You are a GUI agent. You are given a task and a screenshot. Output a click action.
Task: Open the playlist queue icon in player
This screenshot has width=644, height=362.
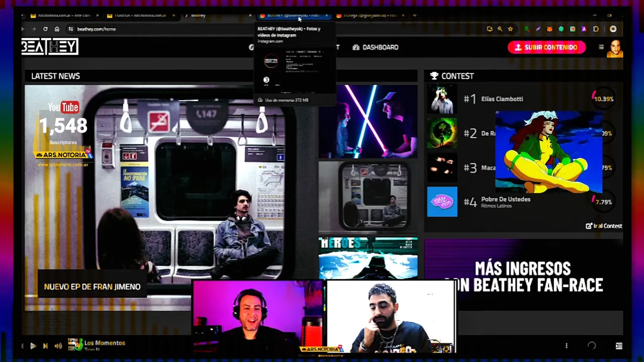click(x=619, y=346)
